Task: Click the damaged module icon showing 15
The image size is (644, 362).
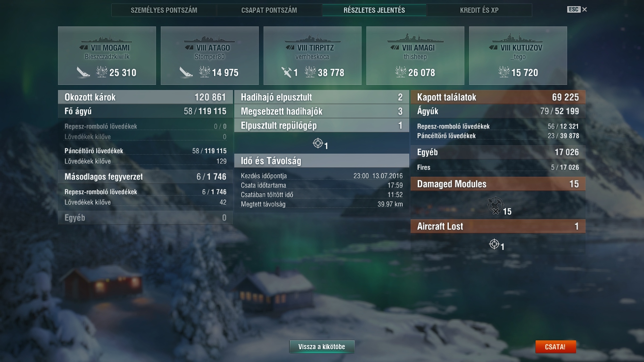Action: (x=494, y=206)
